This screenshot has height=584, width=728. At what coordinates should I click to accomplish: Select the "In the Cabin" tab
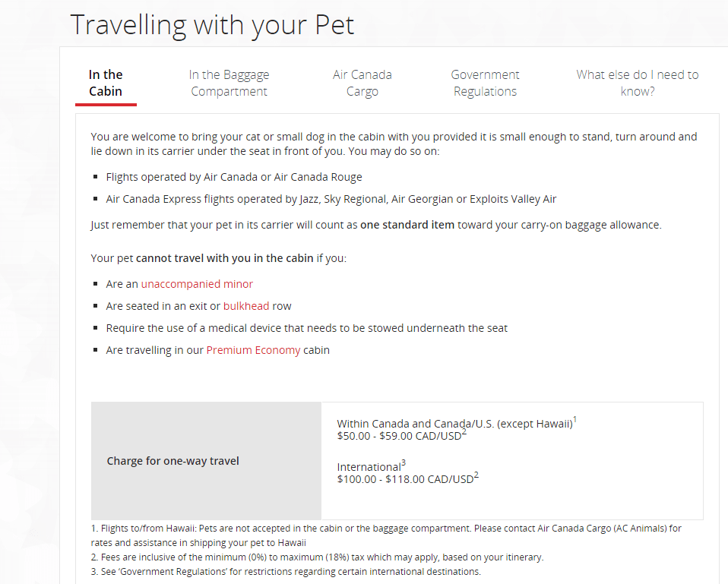106,82
